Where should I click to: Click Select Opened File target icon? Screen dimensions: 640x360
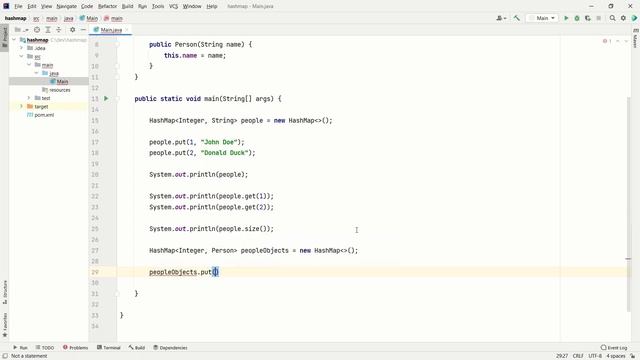click(x=37, y=30)
